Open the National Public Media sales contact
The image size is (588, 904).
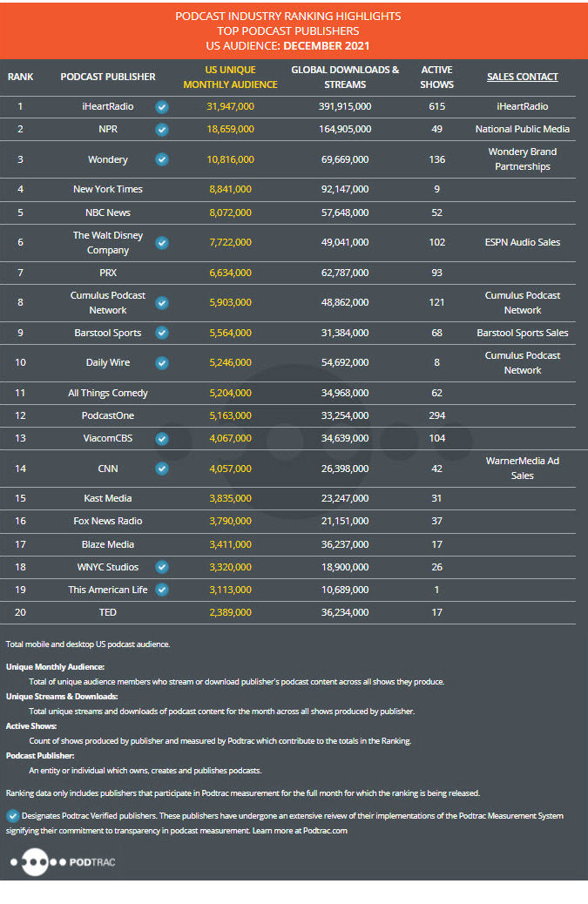click(523, 129)
